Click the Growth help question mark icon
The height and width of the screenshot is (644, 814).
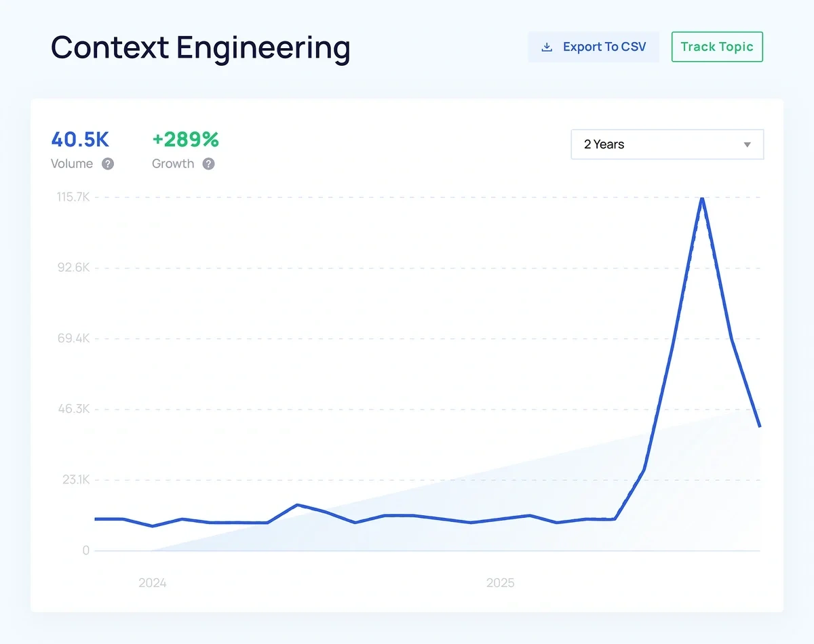click(209, 164)
